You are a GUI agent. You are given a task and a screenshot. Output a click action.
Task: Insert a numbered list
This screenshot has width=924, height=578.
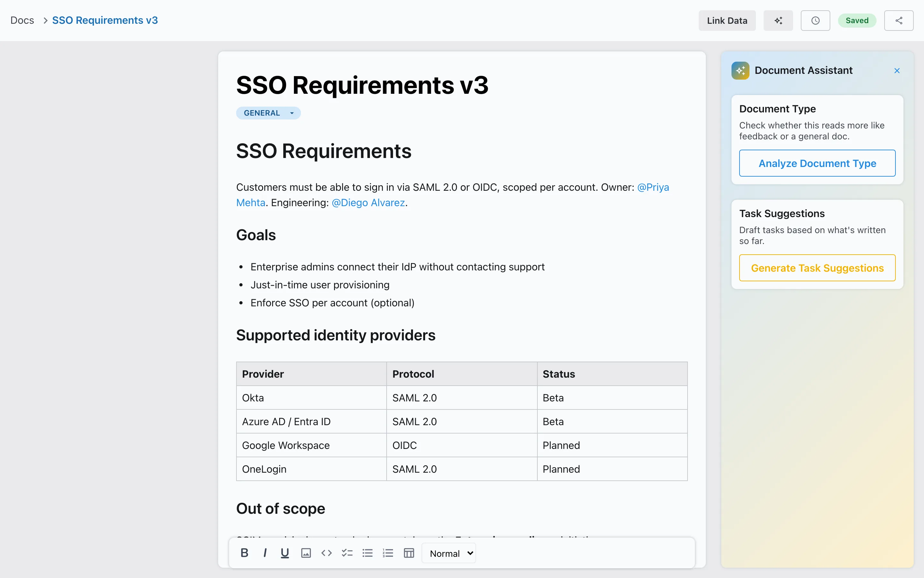[x=388, y=553]
